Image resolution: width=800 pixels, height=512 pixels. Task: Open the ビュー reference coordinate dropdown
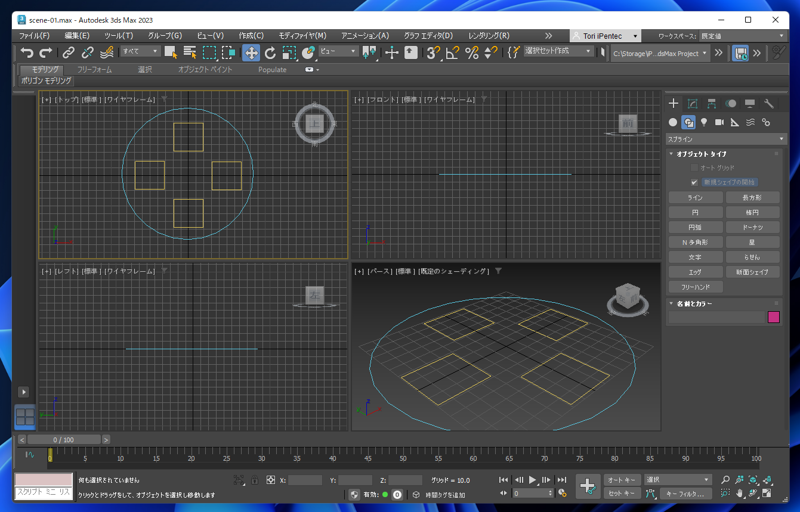click(338, 51)
